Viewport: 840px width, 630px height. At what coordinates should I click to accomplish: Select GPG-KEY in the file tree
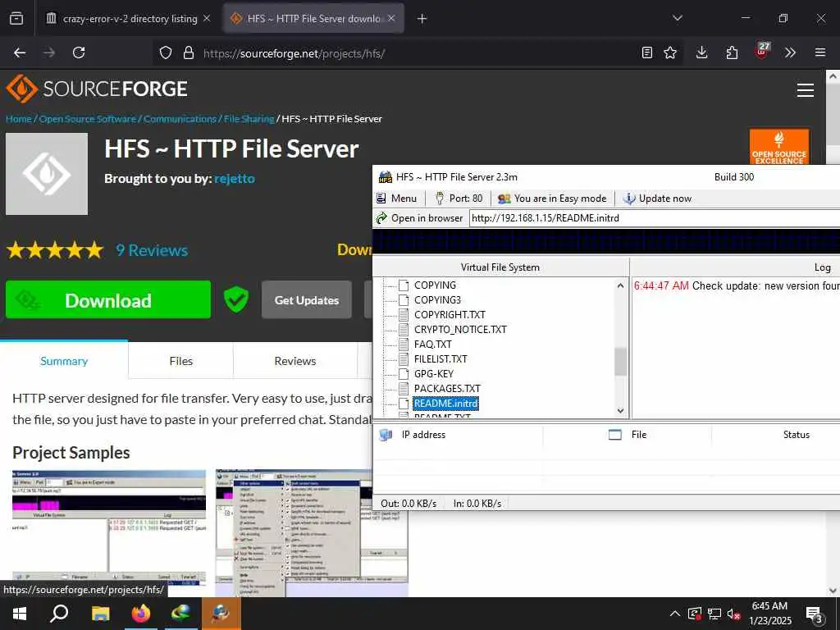click(x=434, y=374)
